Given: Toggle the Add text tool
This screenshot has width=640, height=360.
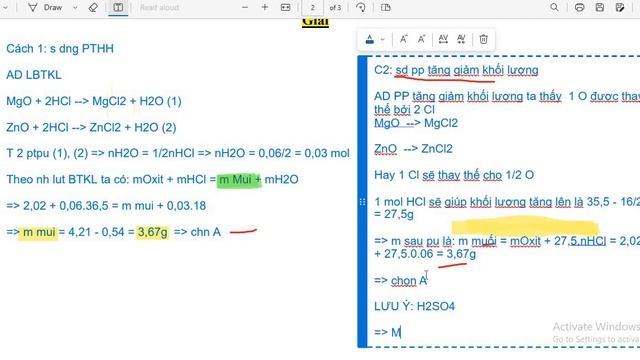Looking at the screenshot, I should pos(118,7).
